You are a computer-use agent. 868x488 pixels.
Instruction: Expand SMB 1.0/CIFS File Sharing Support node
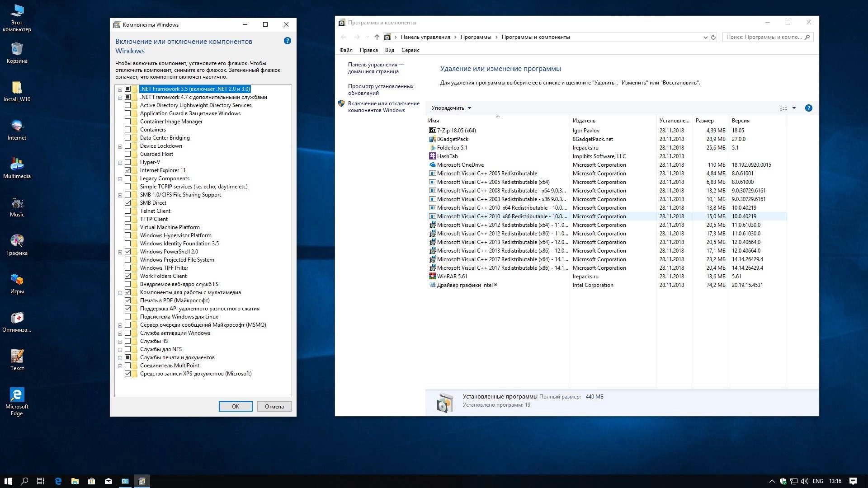(120, 195)
